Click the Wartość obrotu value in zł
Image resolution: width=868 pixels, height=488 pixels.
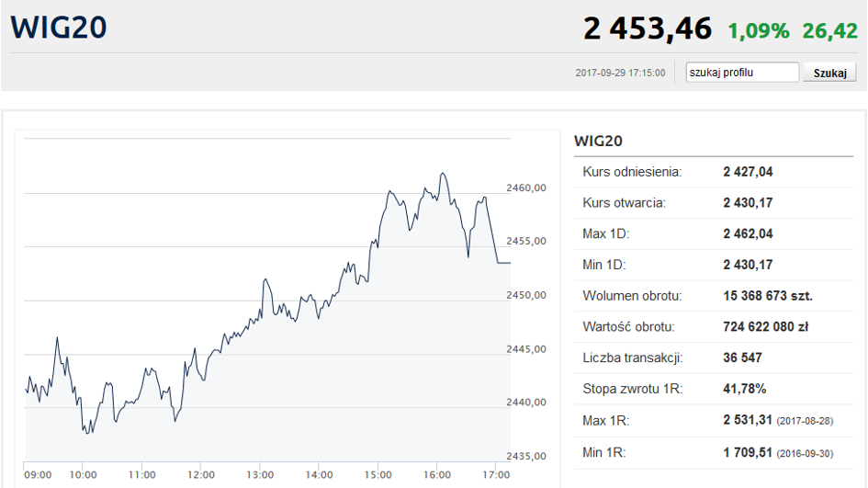click(x=765, y=326)
